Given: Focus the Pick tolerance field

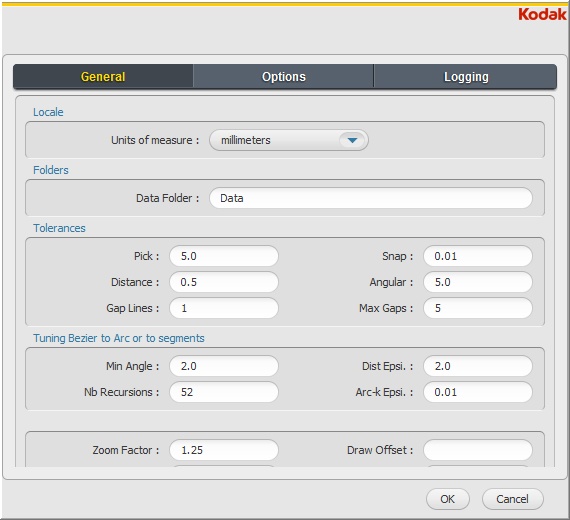Looking at the screenshot, I should click(224, 256).
